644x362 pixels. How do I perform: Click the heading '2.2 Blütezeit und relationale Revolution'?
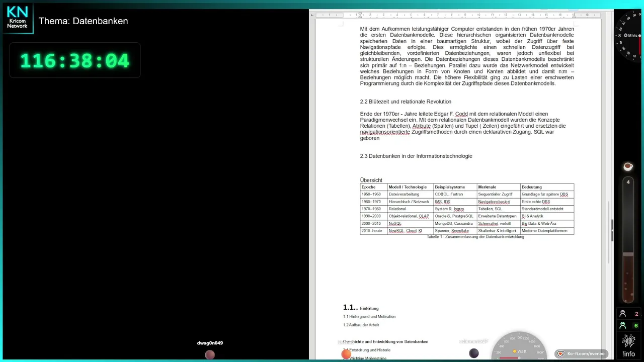[406, 102]
